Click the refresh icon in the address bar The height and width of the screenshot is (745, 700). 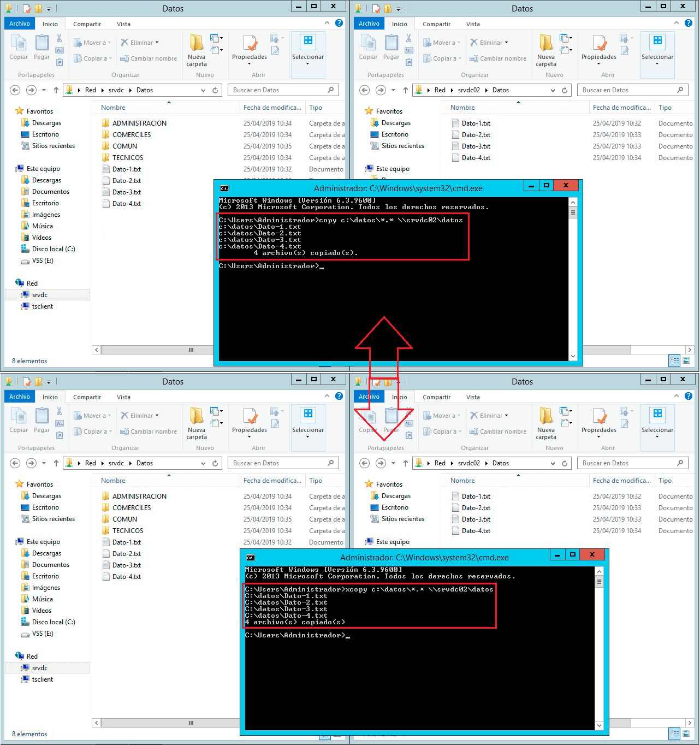[214, 90]
